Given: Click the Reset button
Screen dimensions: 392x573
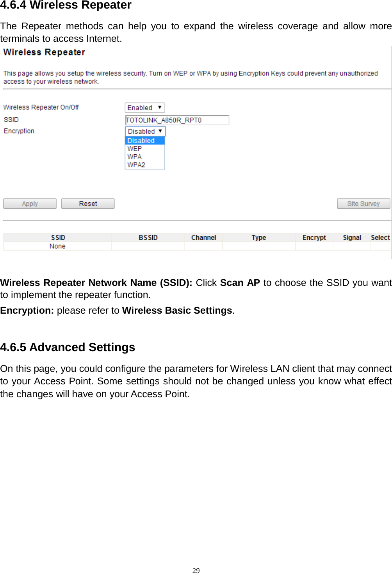Looking at the screenshot, I should coord(88,203).
